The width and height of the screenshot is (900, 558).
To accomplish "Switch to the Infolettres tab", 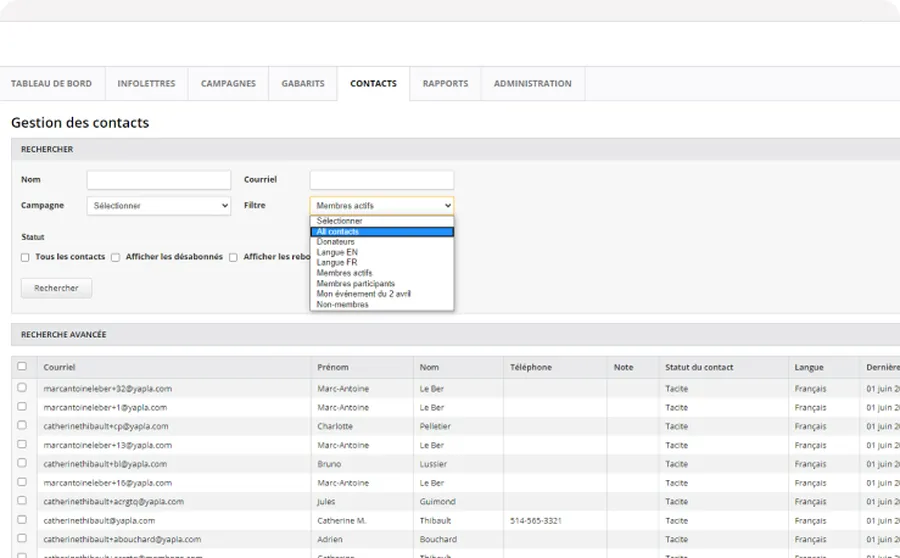I will point(146,84).
